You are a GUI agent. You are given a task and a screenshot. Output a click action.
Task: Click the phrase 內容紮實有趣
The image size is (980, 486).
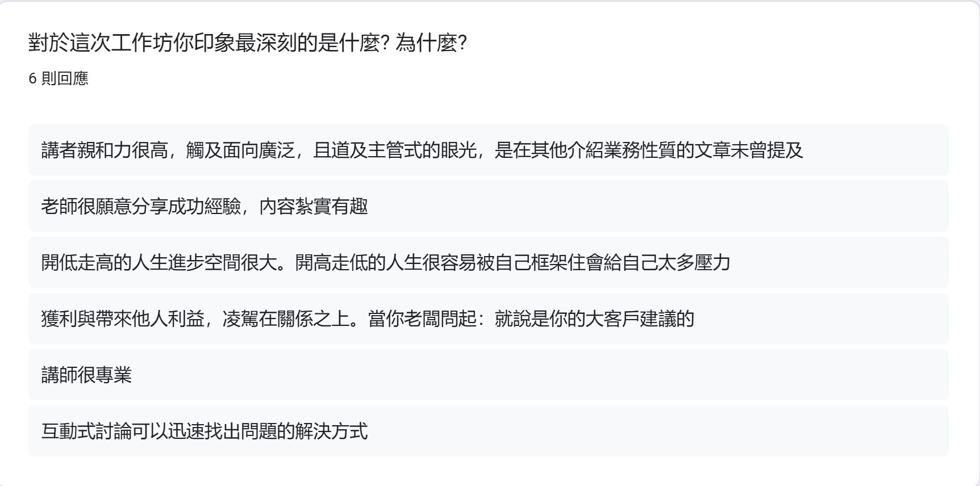tap(314, 206)
